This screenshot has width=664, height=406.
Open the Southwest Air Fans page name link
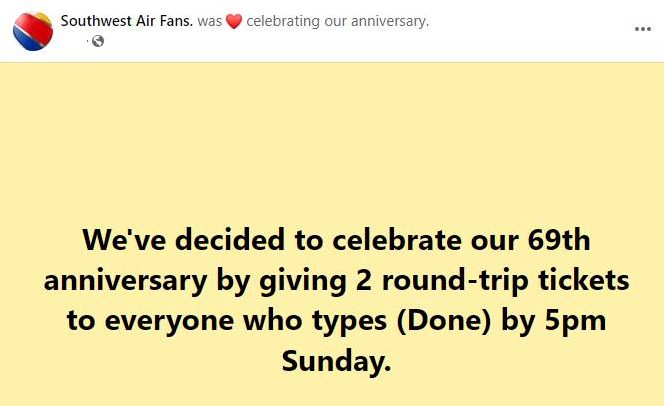point(127,21)
